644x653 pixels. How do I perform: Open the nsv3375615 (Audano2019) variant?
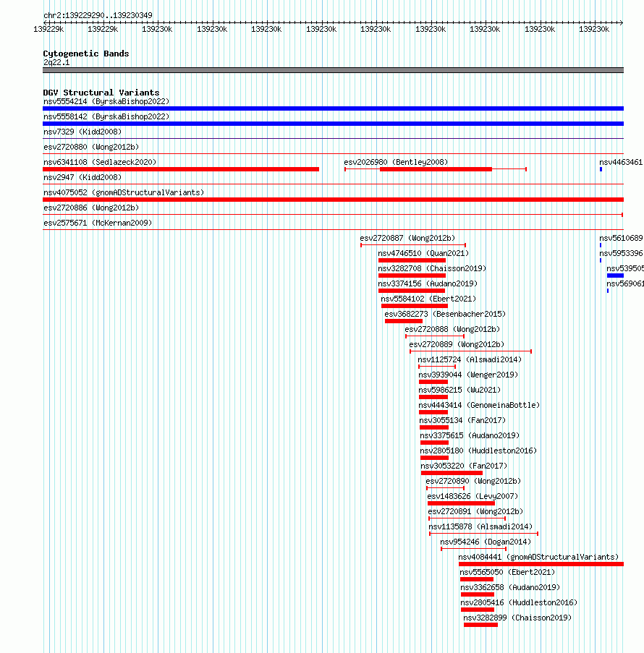tap(470, 435)
